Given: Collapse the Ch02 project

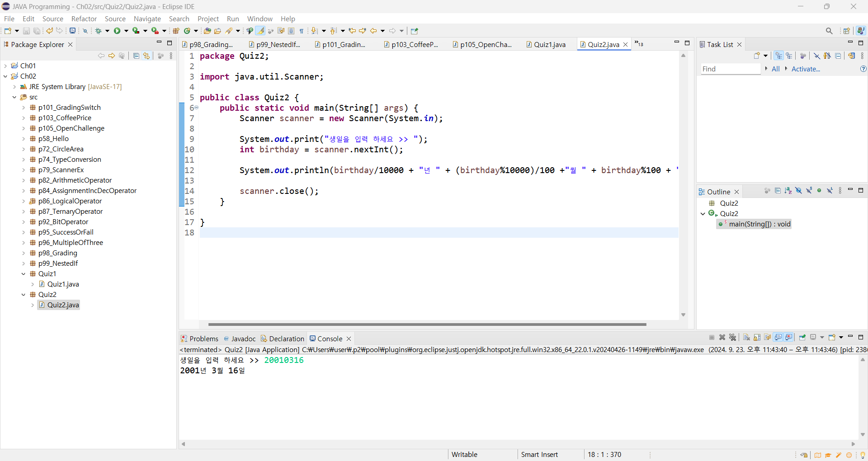Looking at the screenshot, I should (x=5, y=76).
